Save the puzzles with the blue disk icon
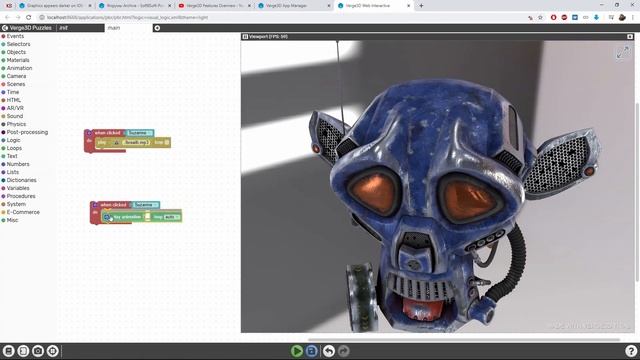The width and height of the screenshot is (640, 360). (x=311, y=351)
